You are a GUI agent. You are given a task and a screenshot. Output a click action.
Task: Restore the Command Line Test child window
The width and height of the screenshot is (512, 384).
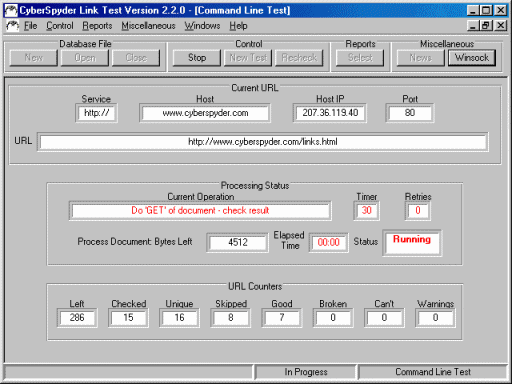[x=486, y=26]
